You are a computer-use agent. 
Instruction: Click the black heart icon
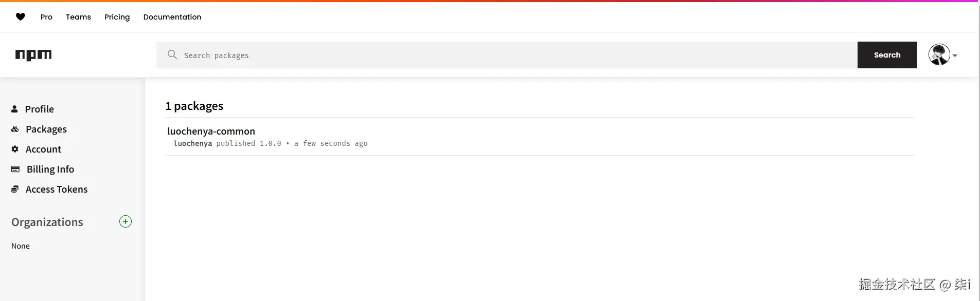21,17
